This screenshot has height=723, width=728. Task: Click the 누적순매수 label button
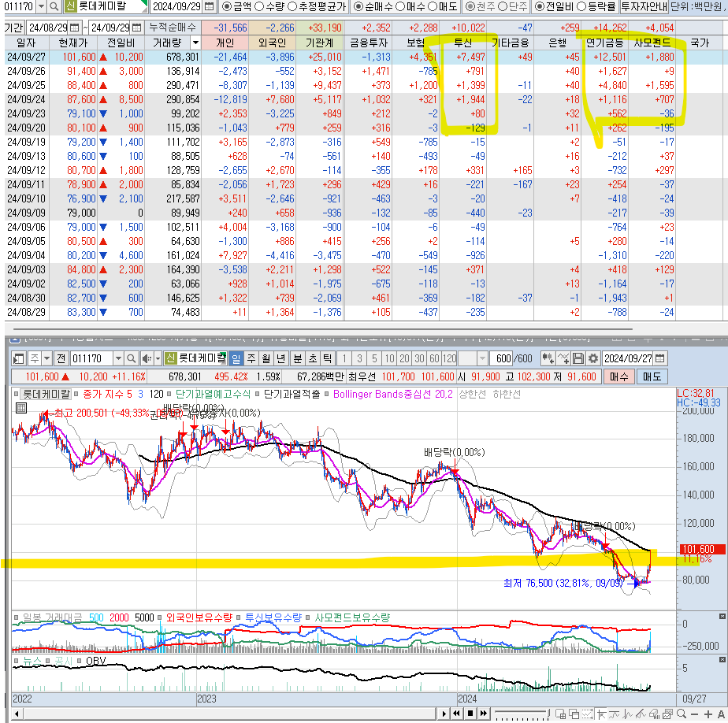point(173,28)
